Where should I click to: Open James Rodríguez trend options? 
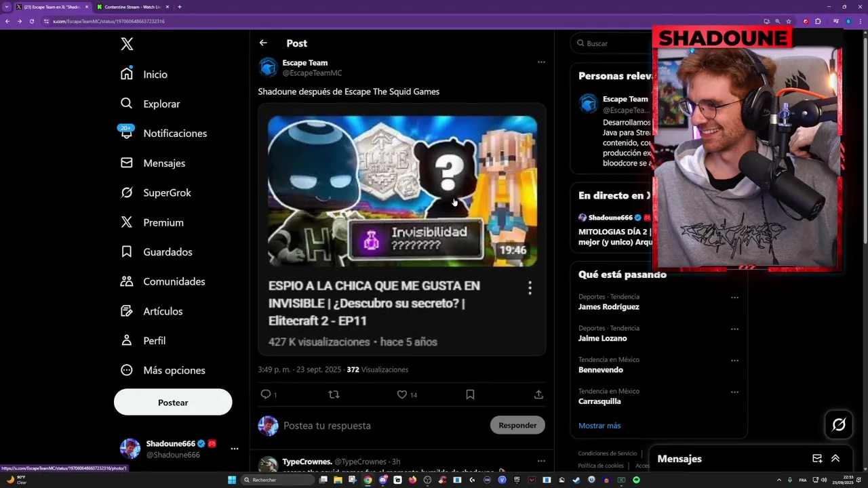[x=734, y=298]
